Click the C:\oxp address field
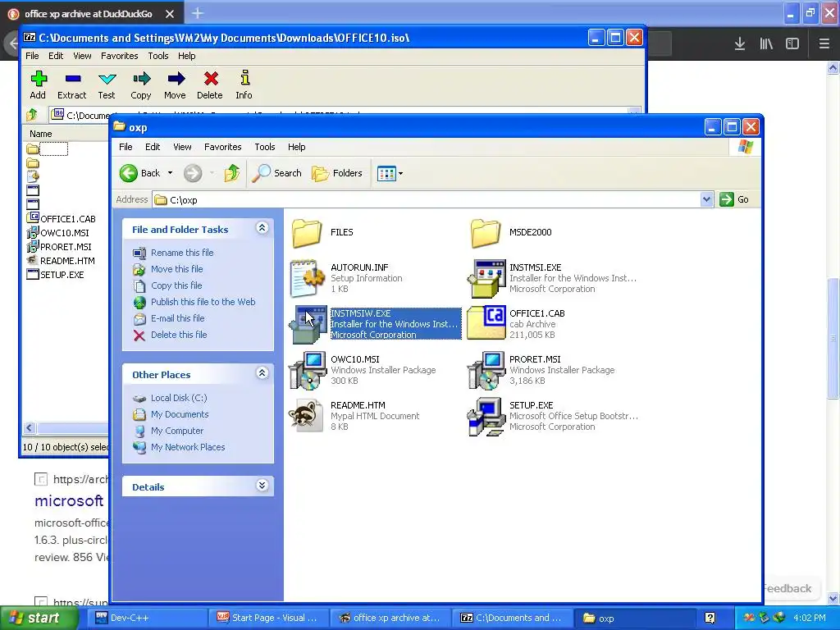 (x=427, y=200)
